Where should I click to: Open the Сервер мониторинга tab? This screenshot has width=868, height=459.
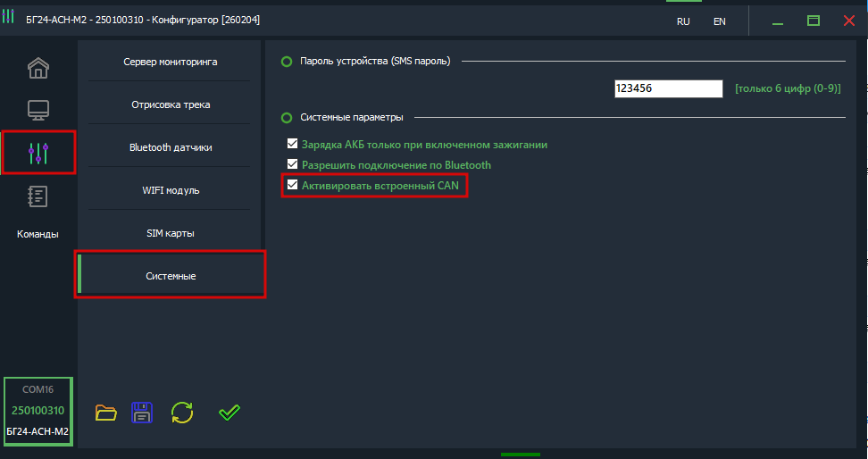point(170,62)
